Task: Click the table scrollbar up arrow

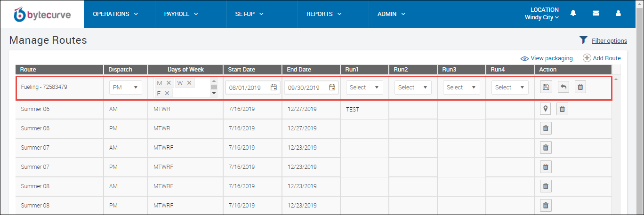Action: pyautogui.click(x=616, y=79)
